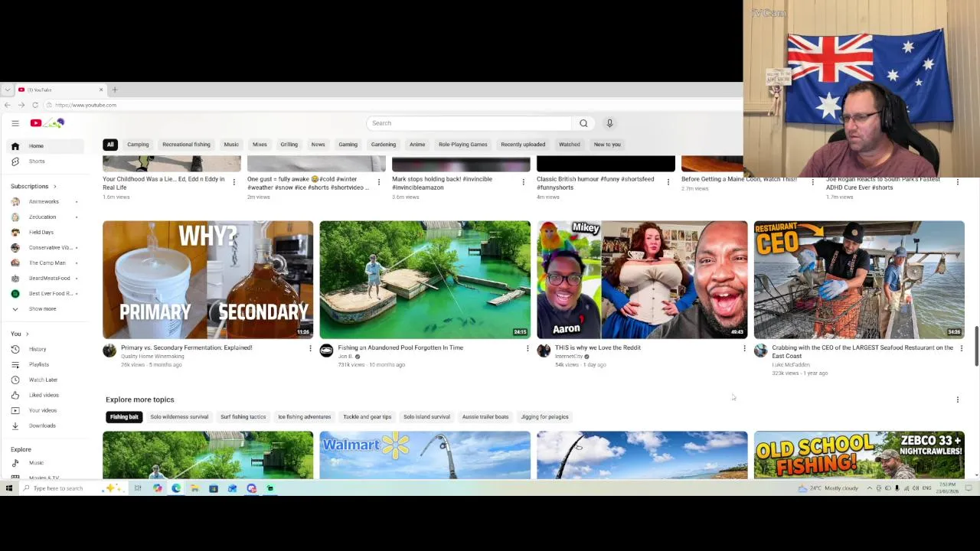Open Luke McFadden channel avatar
The width and height of the screenshot is (980, 551).
760,350
